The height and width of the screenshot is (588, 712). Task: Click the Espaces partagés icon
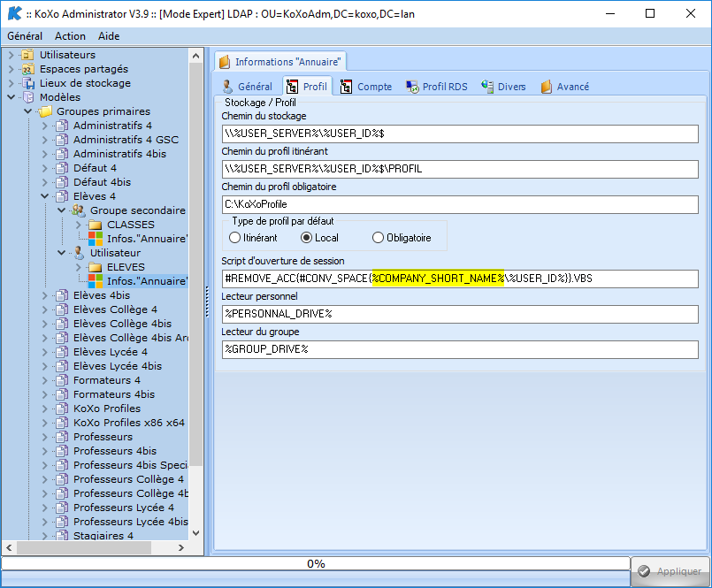click(27, 69)
